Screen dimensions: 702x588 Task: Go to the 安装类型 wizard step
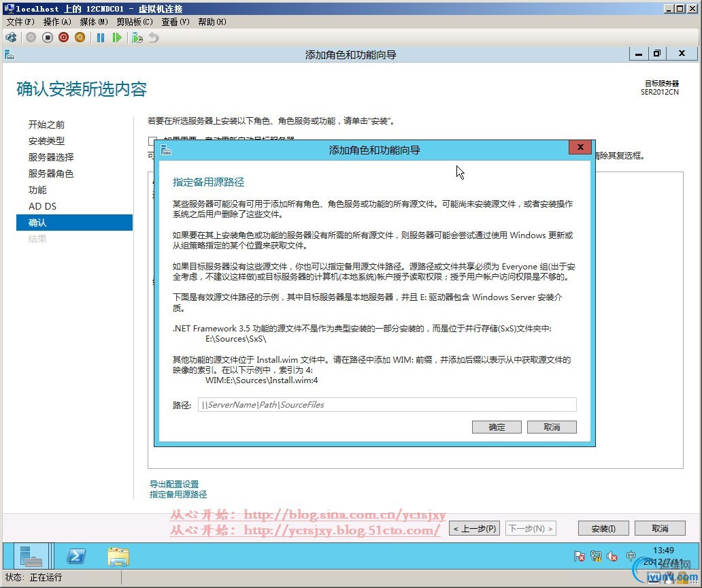pos(46,141)
